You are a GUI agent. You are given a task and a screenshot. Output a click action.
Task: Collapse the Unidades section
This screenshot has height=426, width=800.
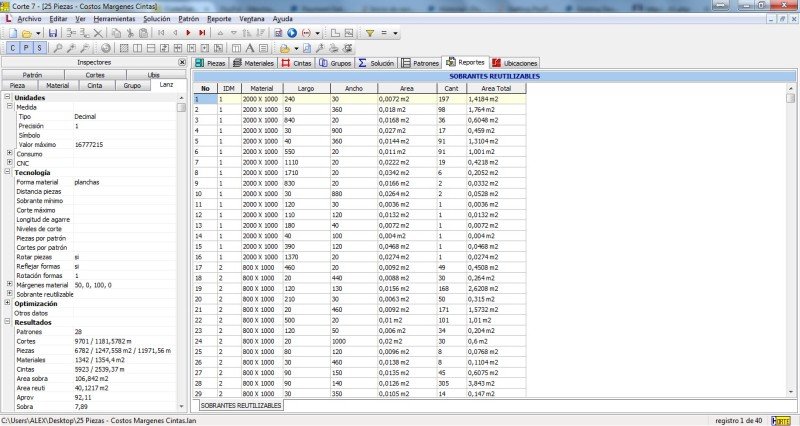click(x=8, y=98)
